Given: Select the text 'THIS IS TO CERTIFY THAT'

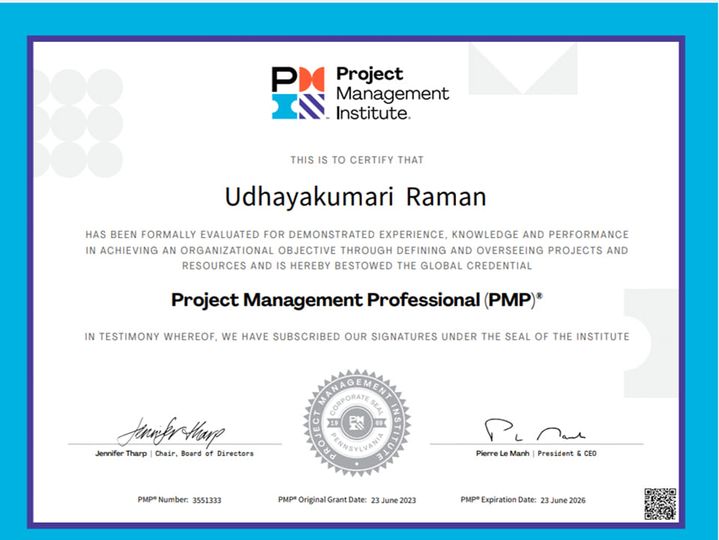Looking at the screenshot, I should pyautogui.click(x=357, y=160).
